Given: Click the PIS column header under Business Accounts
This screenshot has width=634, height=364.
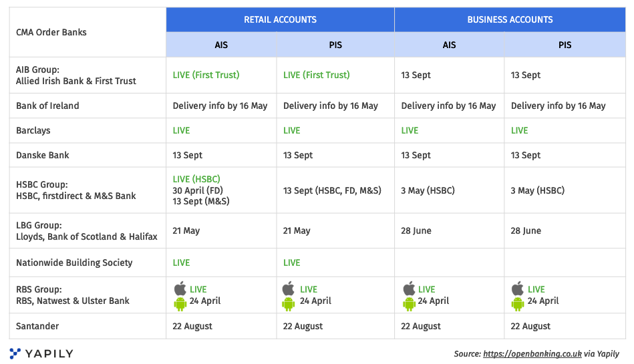Looking at the screenshot, I should tap(565, 45).
